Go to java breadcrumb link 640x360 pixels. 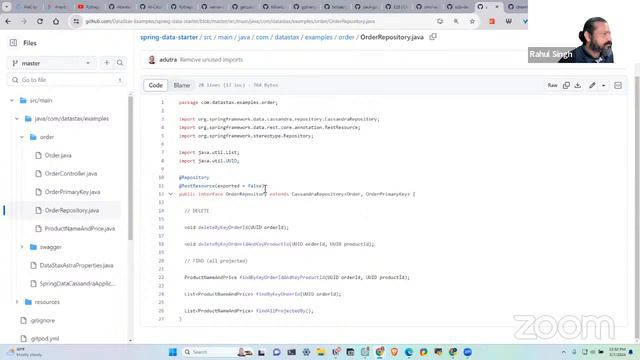pos(244,37)
